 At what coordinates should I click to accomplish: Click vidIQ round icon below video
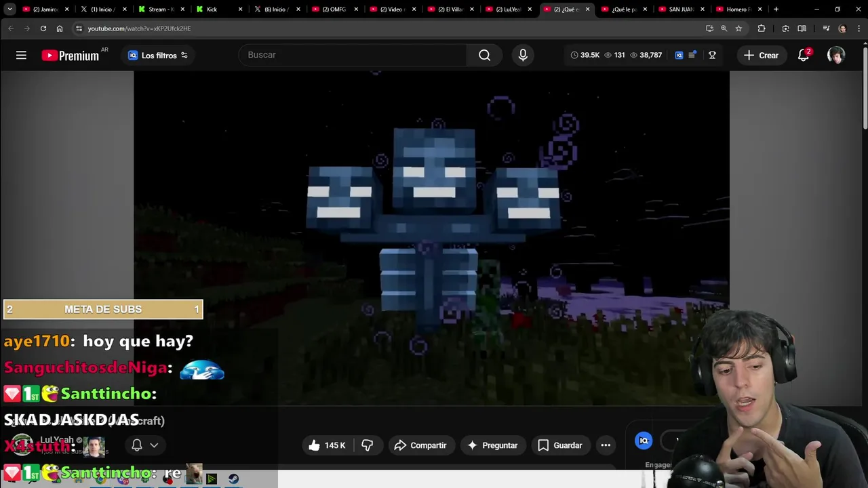(x=644, y=441)
